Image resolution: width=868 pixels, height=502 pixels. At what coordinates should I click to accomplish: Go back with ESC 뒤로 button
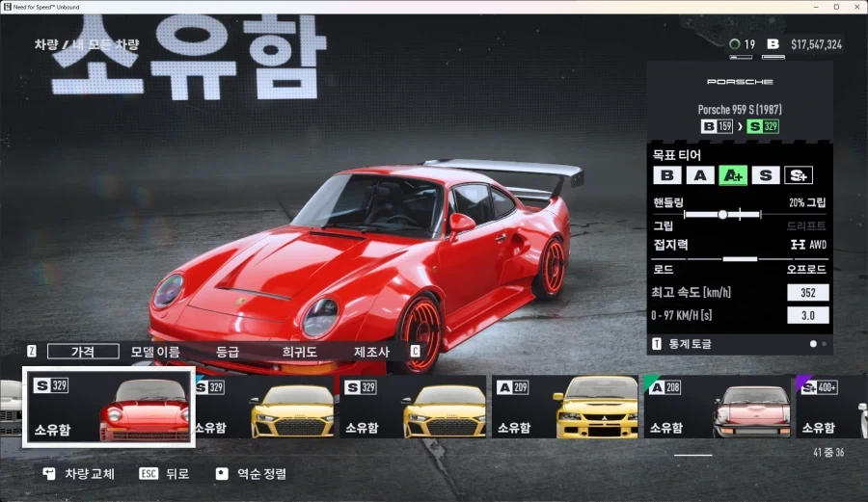164,474
